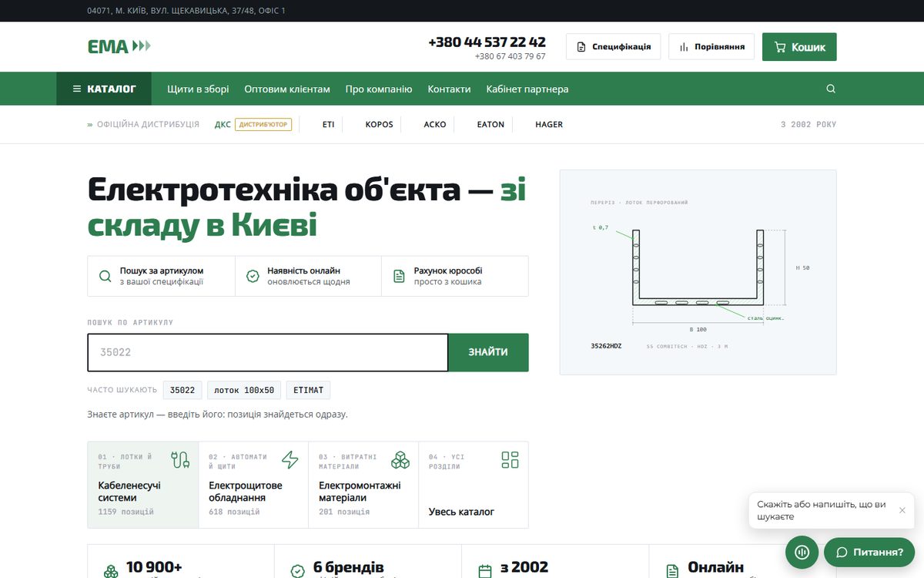
Task: Click the bar chart icon in the Порівняння button
Action: click(x=684, y=47)
